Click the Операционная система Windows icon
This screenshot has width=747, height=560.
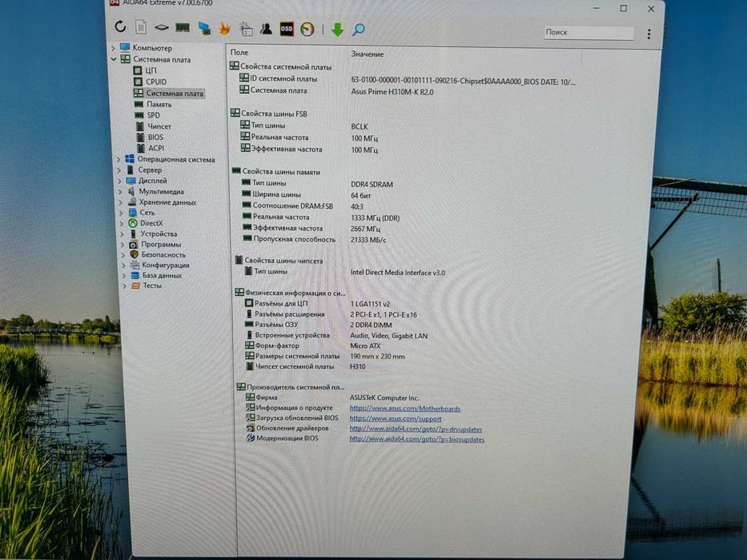(x=130, y=159)
